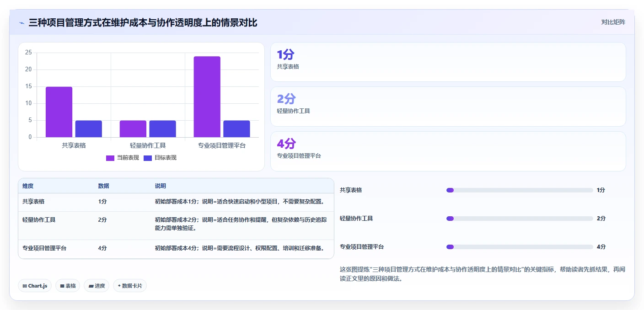
Task: Click the 表格 tag chip
Action: (68, 286)
